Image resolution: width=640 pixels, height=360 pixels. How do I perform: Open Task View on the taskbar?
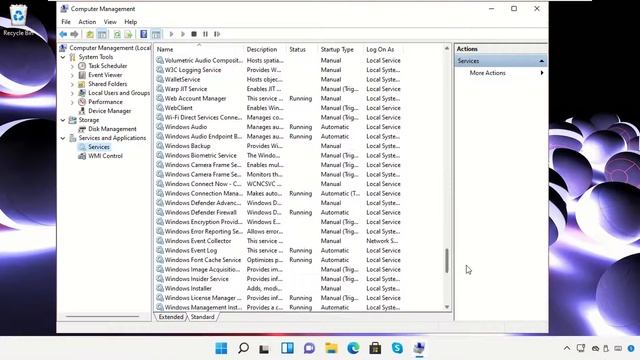(264, 348)
